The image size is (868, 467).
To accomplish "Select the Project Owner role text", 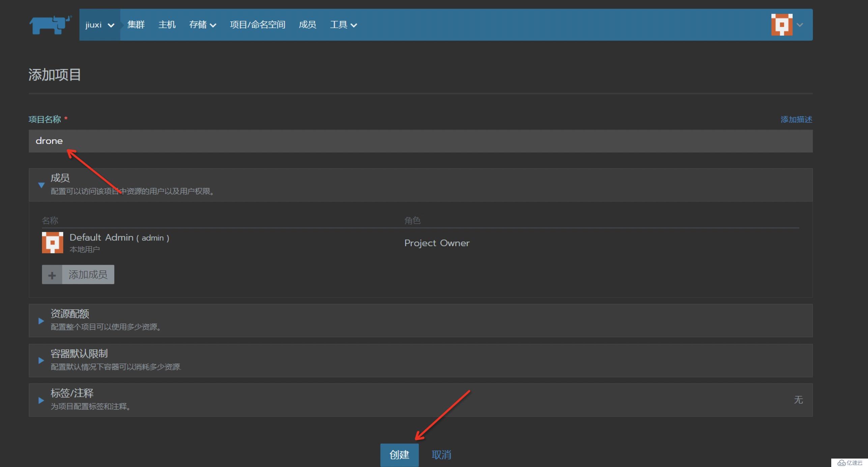I will click(437, 243).
